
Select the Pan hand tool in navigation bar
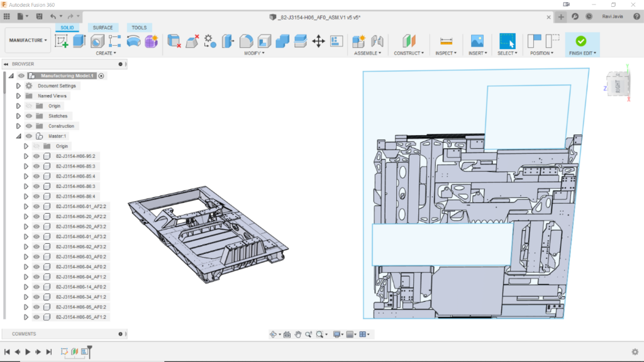pos(298,334)
